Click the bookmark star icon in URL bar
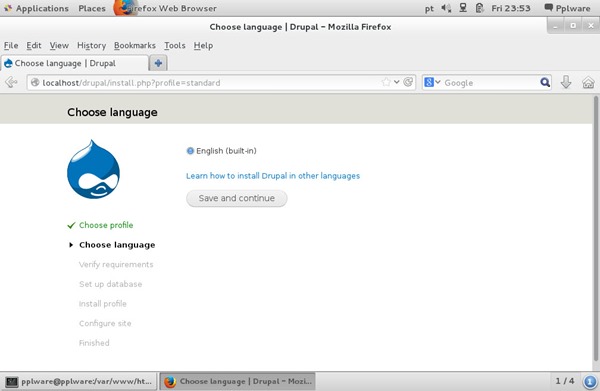The height and width of the screenshot is (391, 600). [386, 82]
